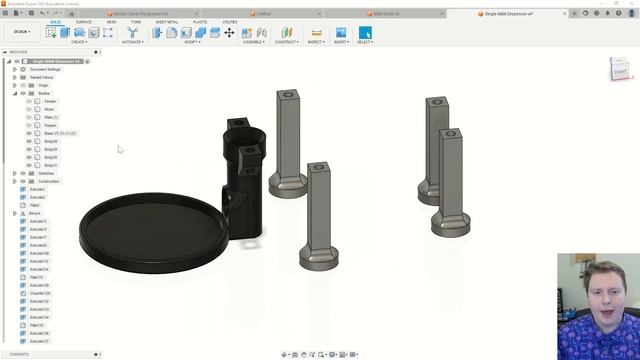Switch to the Surface tab
This screenshot has height=360, width=640.
point(84,22)
